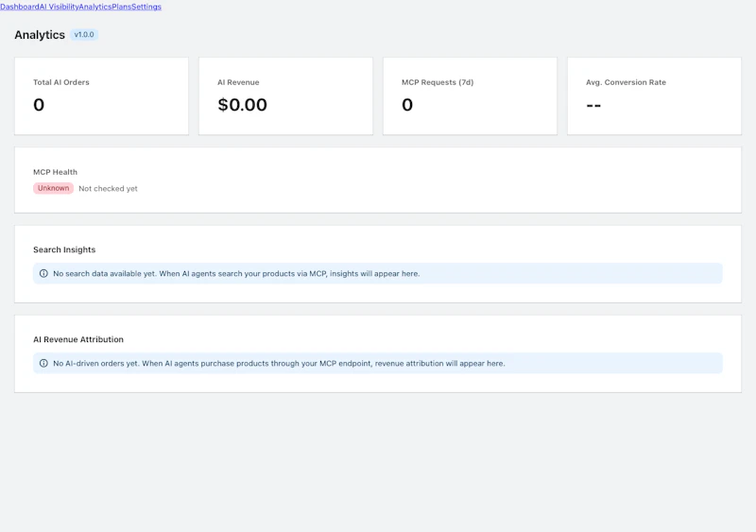Image resolution: width=756 pixels, height=532 pixels.
Task: Select the Analytics nav link
Action: (x=95, y=7)
